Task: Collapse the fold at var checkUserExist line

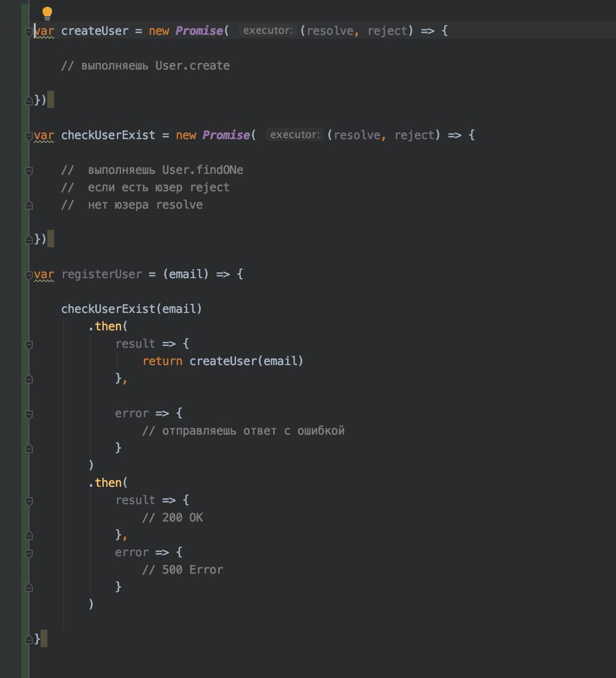Action: coord(29,136)
